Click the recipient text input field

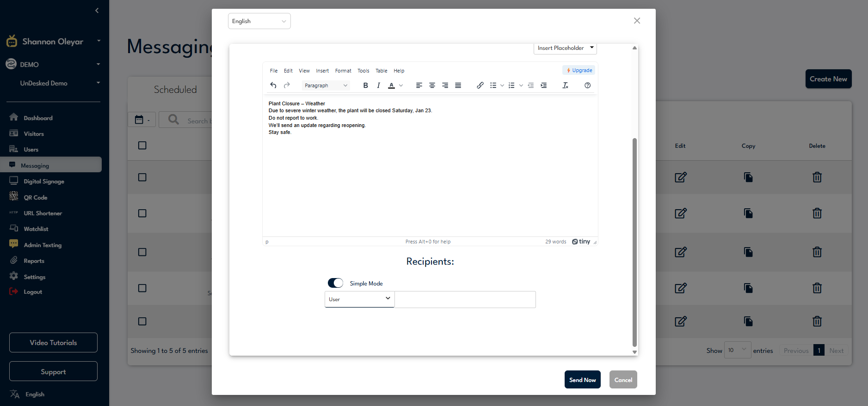pos(465,299)
